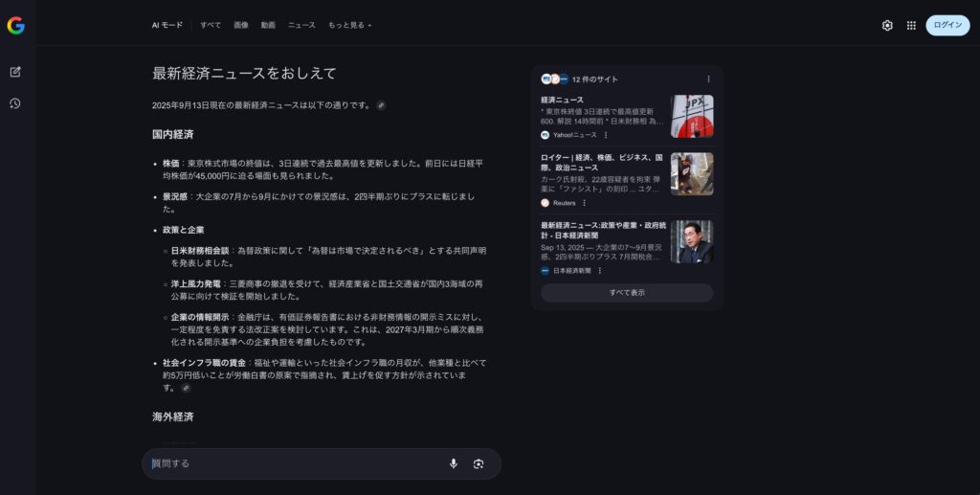Open three-dot menu on sources panel header
980x495 pixels.
coord(708,79)
